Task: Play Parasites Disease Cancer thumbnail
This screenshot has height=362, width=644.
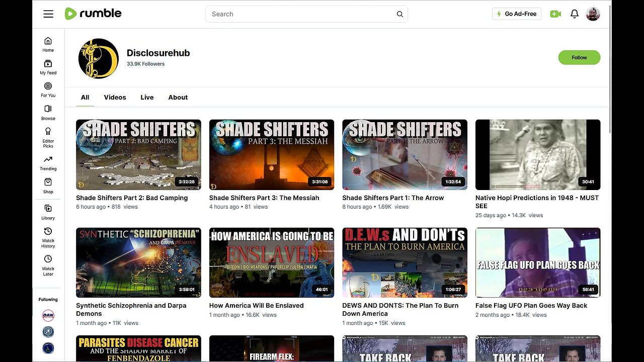Action: 138,348
